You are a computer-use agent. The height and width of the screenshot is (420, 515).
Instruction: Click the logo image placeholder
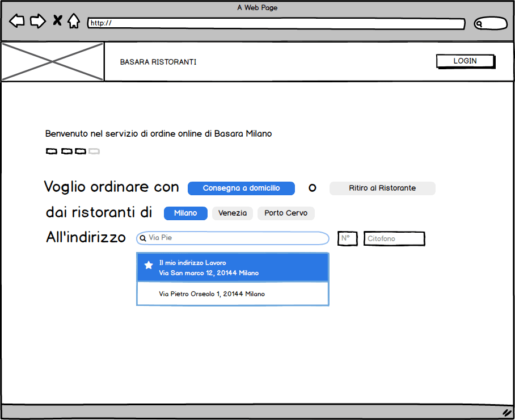52,62
